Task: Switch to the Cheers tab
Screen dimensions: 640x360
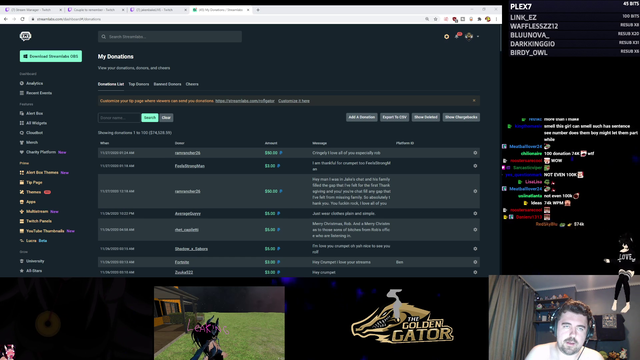Action: point(192,84)
